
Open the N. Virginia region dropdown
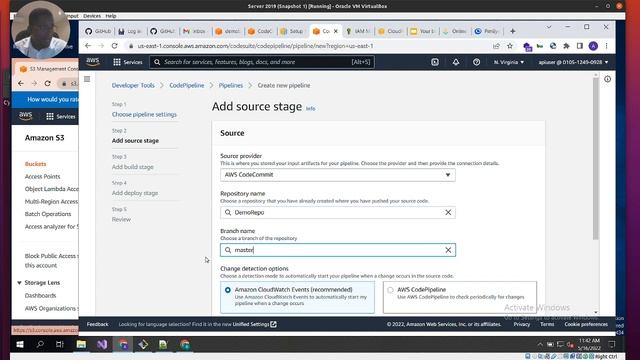click(509, 62)
